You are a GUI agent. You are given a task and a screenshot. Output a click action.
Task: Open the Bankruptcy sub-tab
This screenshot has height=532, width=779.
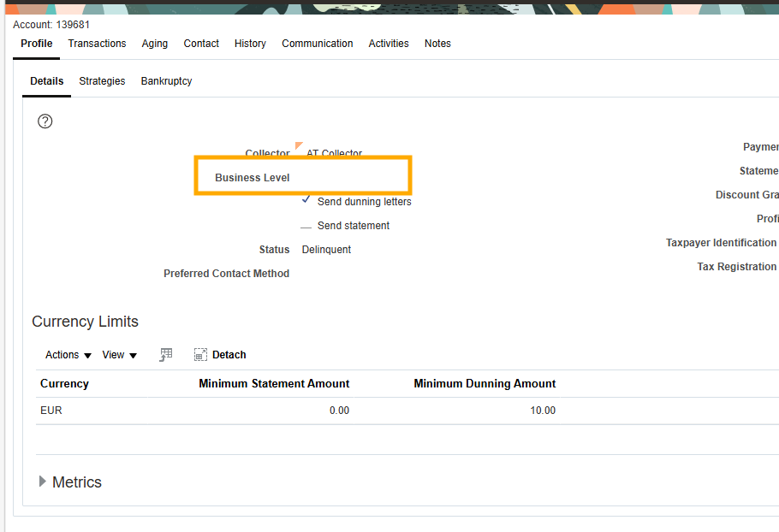click(x=166, y=81)
